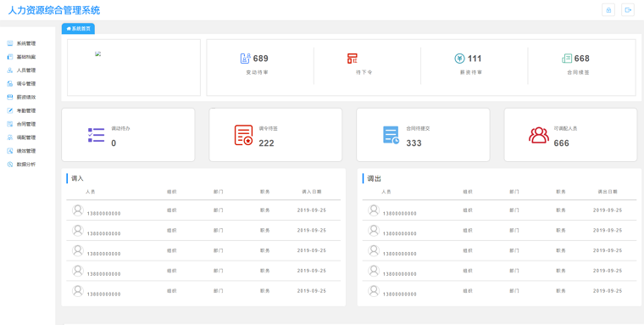644x325 pixels.
Task: Select the 合同管理 menu item
Action: (26, 124)
